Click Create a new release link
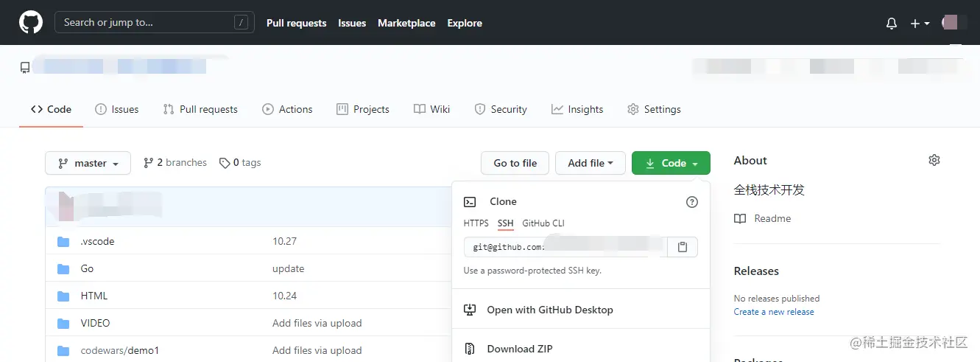 (774, 312)
